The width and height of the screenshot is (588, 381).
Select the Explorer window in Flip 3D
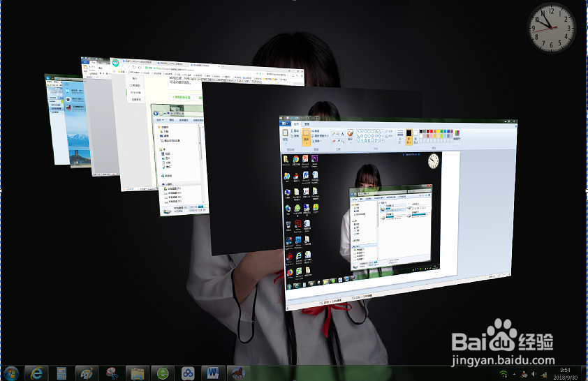tap(180, 161)
